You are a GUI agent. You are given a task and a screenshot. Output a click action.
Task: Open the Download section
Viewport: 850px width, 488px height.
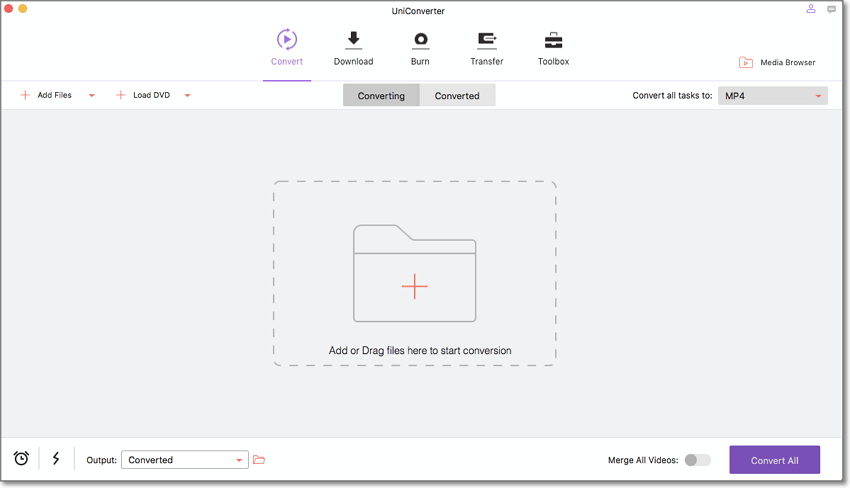click(353, 48)
